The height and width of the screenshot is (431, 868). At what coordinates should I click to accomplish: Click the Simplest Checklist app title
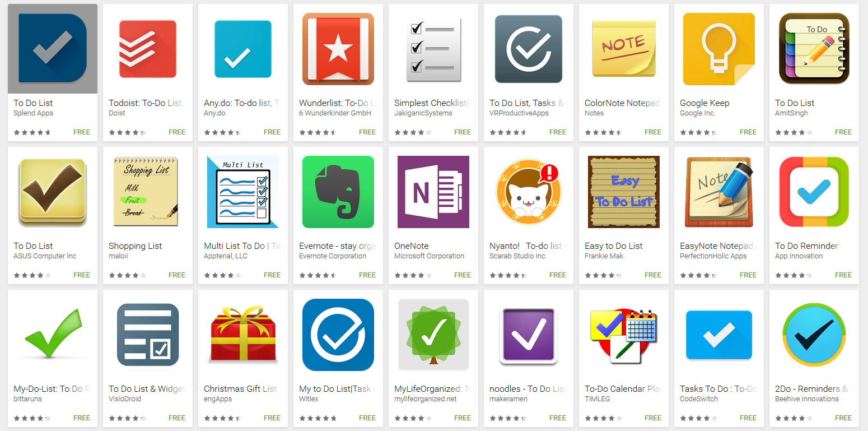(433, 103)
